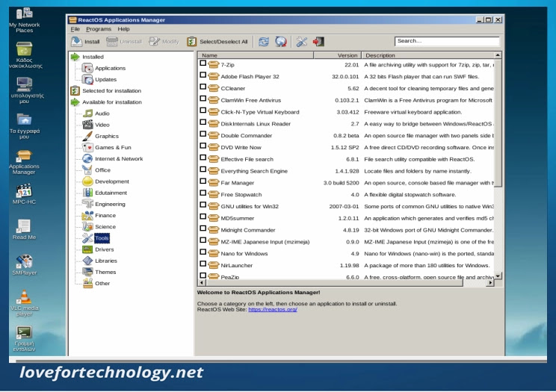Image resolution: width=556 pixels, height=392 pixels.
Task: Click the vertical scrollbar thumb of the list
Action: (498, 122)
